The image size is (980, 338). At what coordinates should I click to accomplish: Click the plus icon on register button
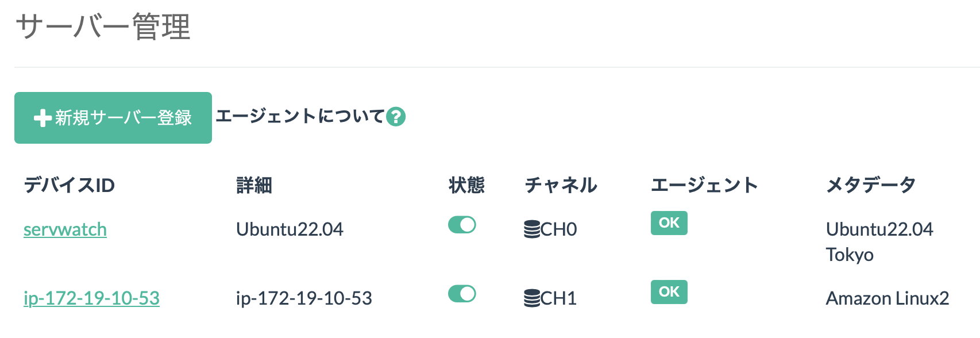43,118
